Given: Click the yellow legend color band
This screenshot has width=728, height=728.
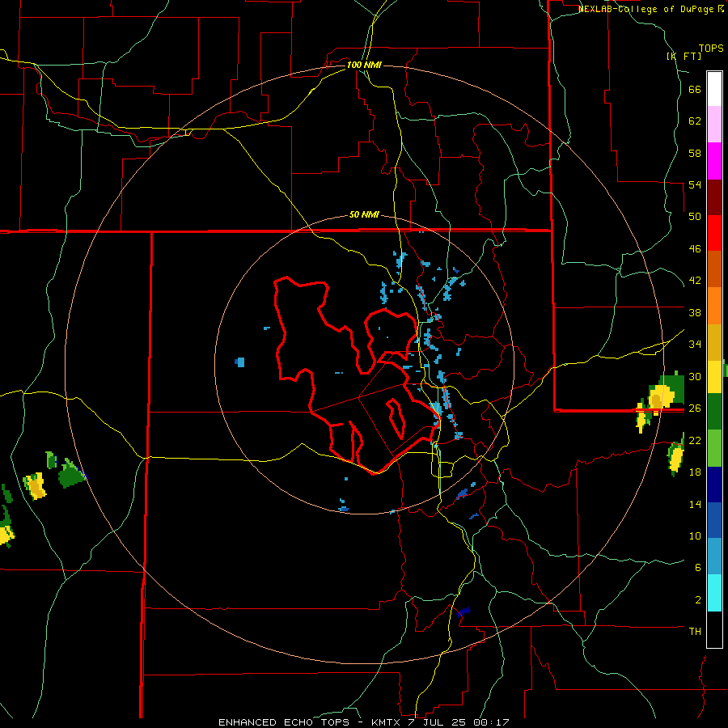Looking at the screenshot, I should 714,376.
